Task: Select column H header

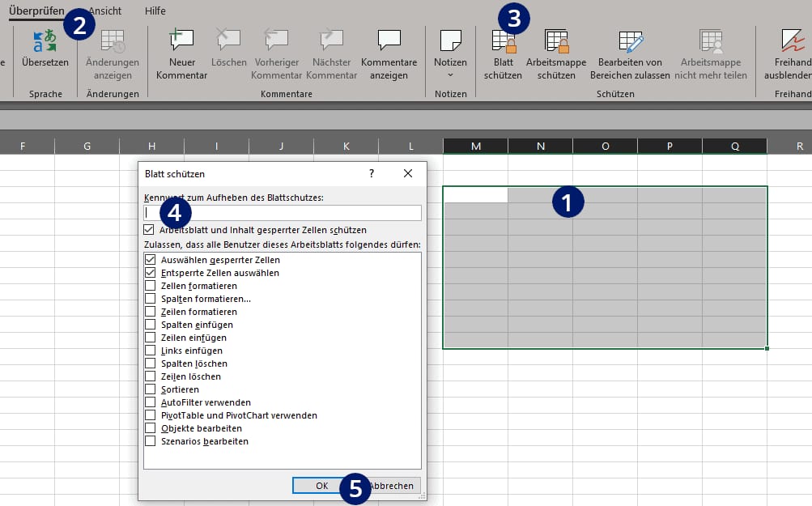Action: [151, 146]
